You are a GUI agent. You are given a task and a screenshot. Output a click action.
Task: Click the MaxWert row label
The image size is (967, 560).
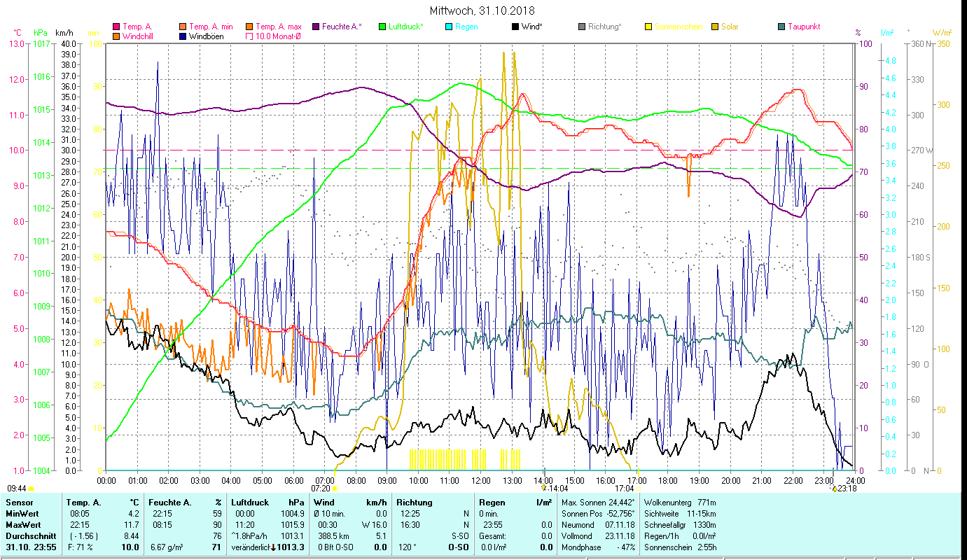pos(23,525)
